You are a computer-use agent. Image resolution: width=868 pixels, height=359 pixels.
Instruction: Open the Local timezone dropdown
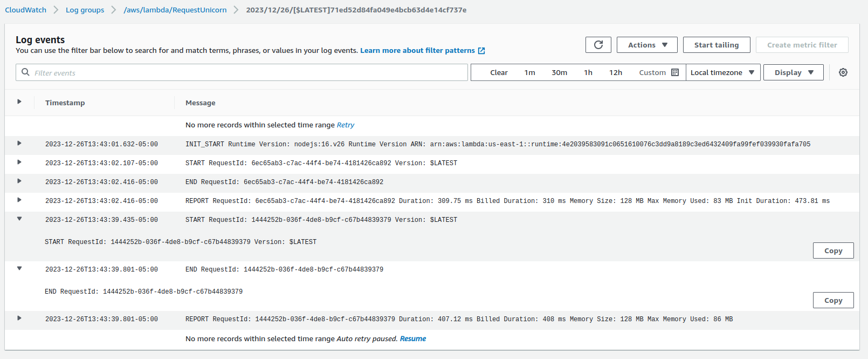coord(722,72)
